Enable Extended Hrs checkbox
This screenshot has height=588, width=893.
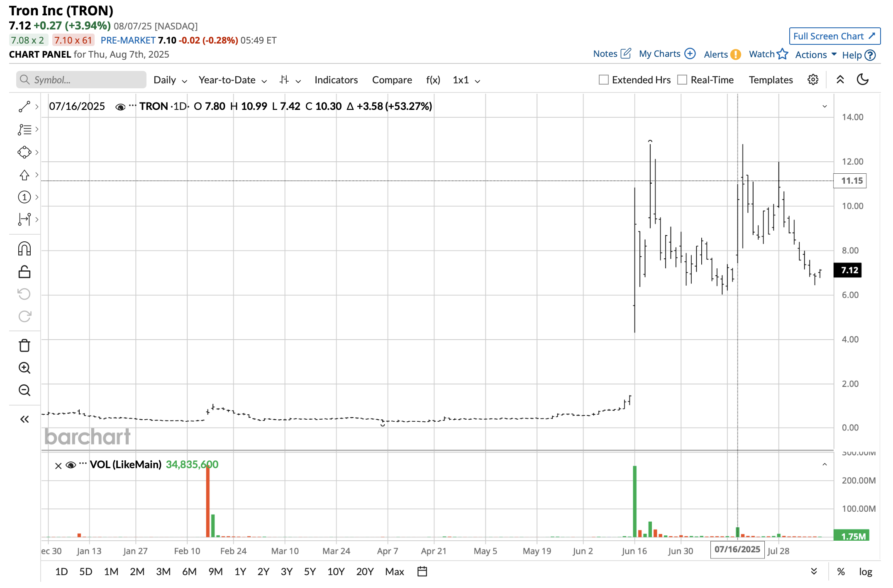pos(603,80)
